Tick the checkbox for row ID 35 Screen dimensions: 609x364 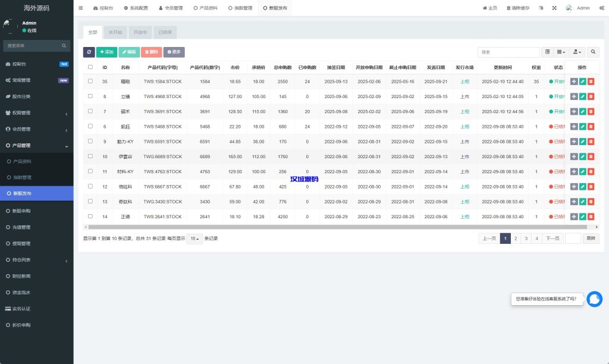click(x=90, y=81)
